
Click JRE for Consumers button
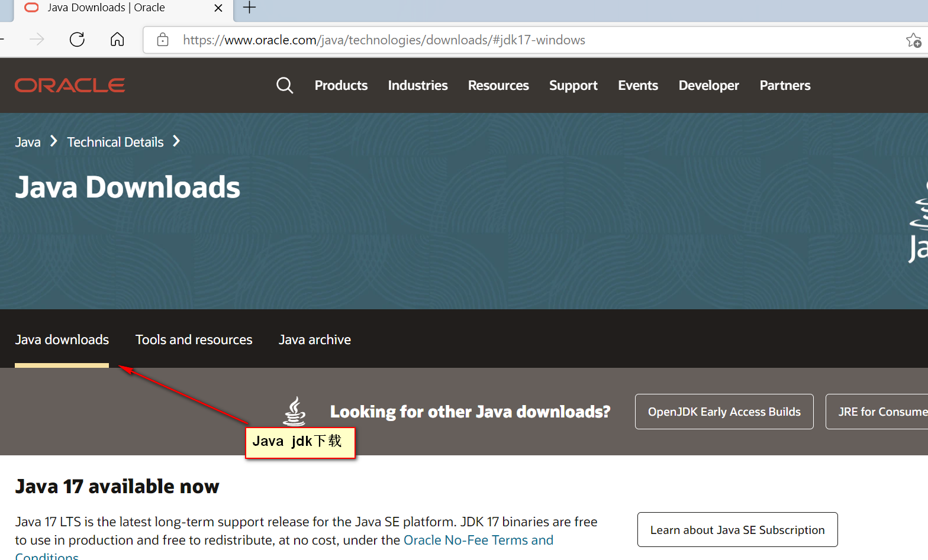[x=877, y=412]
